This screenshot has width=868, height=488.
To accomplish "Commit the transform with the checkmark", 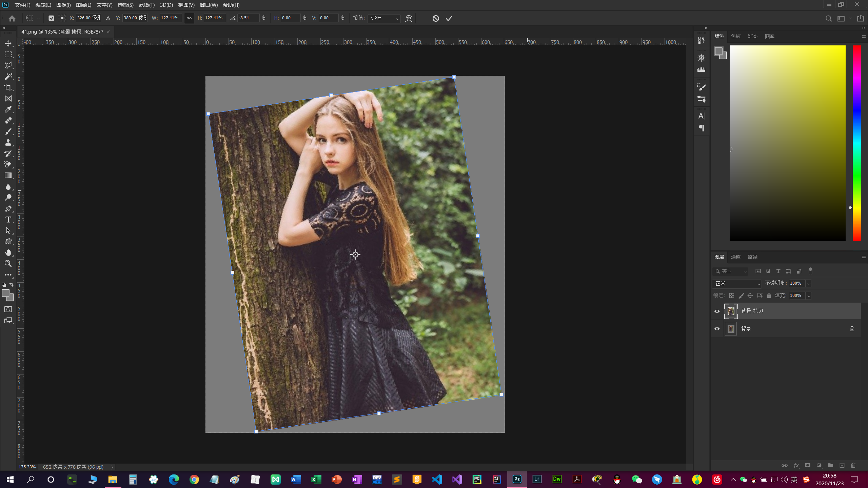I will click(x=449, y=18).
